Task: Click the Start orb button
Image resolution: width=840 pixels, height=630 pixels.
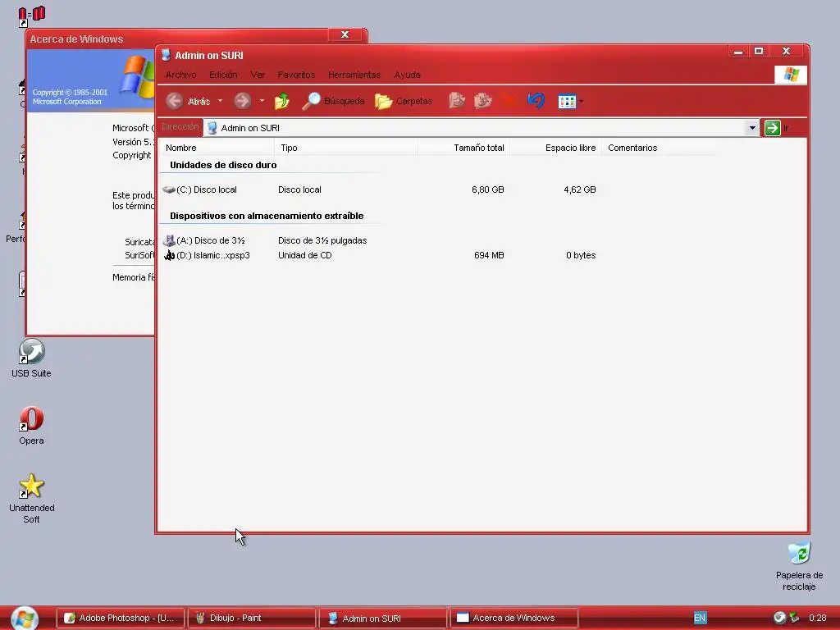Action: pyautogui.click(x=25, y=619)
